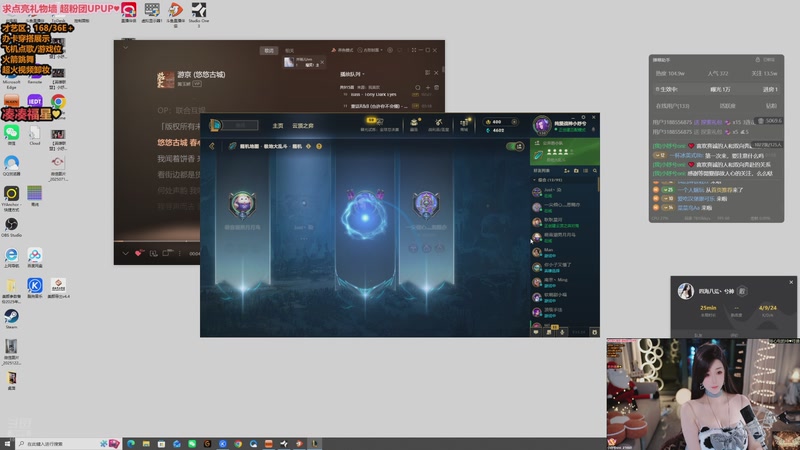The width and height of the screenshot is (800, 450).
Task: Click the queue add plus icon in music player
Action: [428, 87]
